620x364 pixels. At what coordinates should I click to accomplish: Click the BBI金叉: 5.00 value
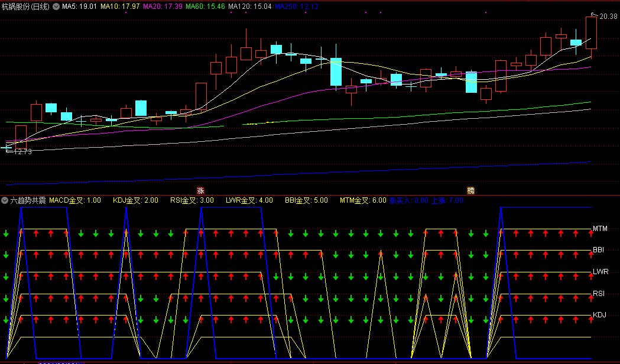click(306, 200)
